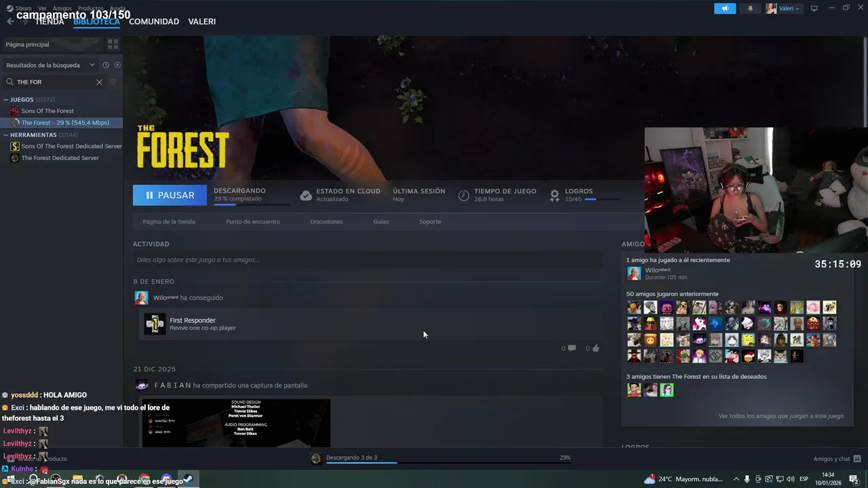
Task: Open the download progress bar under DESCARGANDO
Action: pos(252,204)
